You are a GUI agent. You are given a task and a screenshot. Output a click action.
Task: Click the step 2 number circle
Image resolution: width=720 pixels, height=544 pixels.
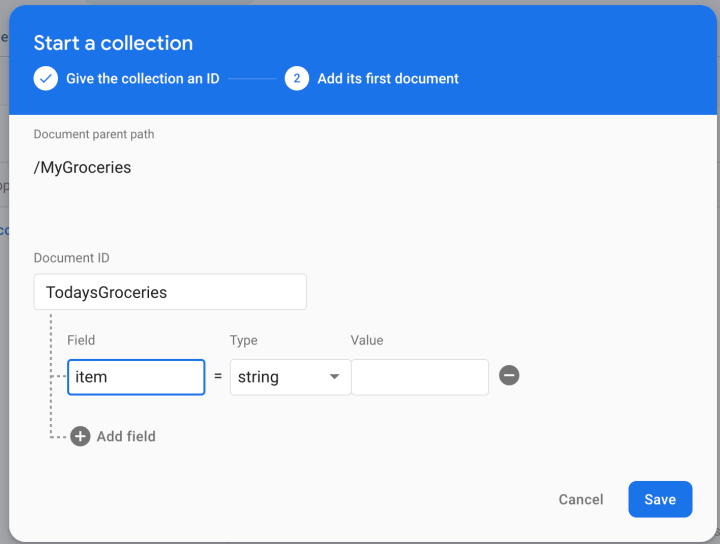[x=296, y=78]
